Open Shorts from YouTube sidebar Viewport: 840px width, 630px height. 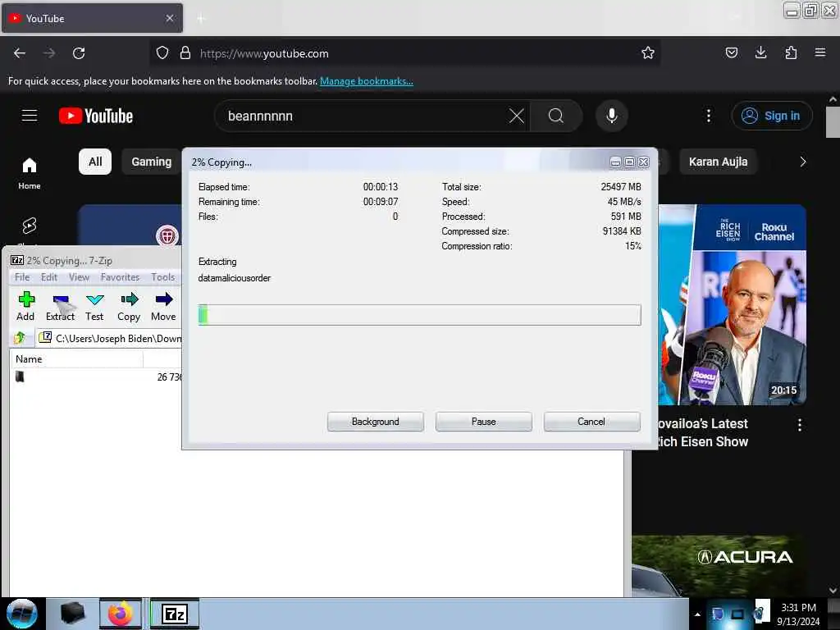click(30, 226)
